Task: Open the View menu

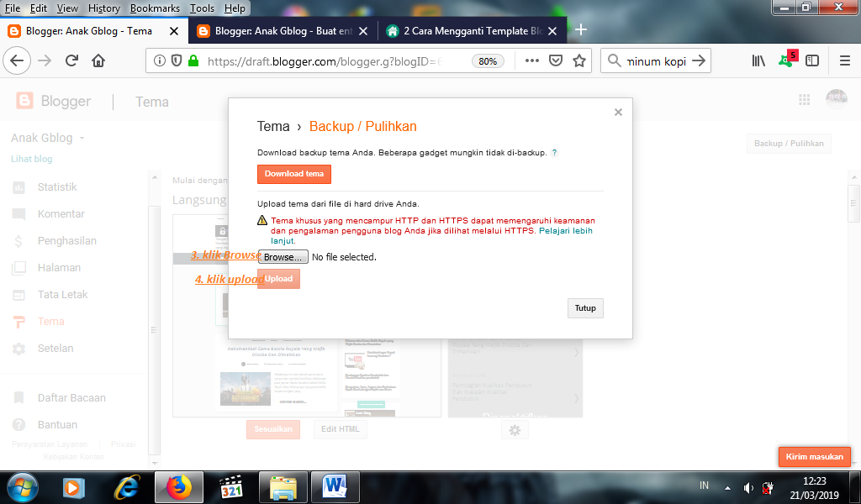Action: [x=67, y=8]
